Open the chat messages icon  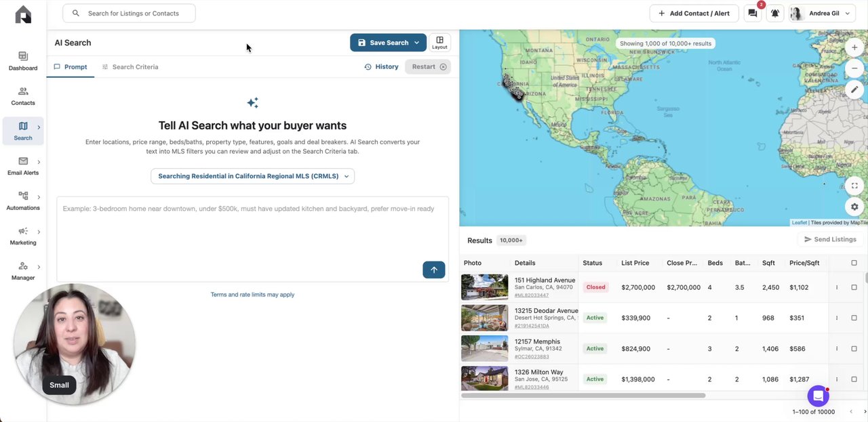(753, 13)
